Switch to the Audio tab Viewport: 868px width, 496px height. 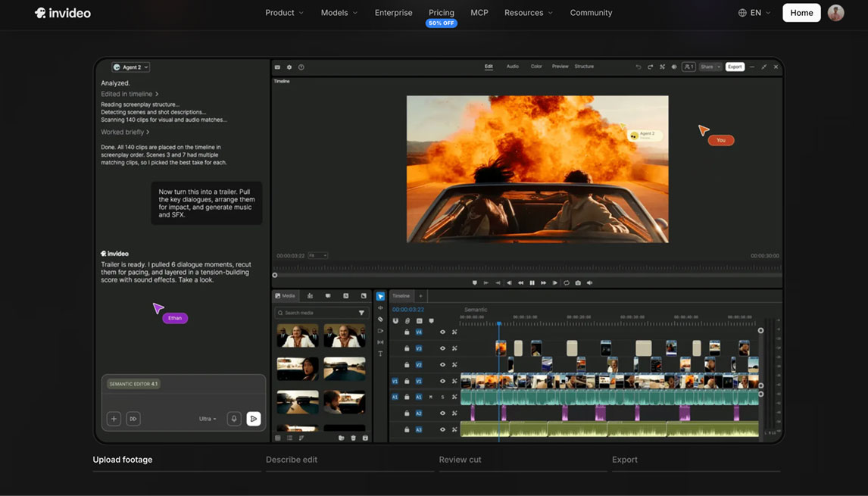point(513,67)
